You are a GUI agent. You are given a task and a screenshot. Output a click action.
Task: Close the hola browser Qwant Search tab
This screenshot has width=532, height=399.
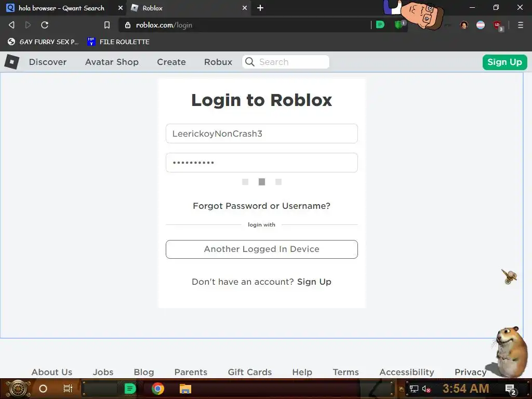tap(120, 8)
